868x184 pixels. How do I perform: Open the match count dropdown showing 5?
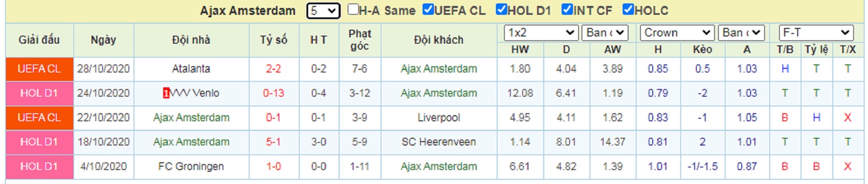(x=323, y=11)
